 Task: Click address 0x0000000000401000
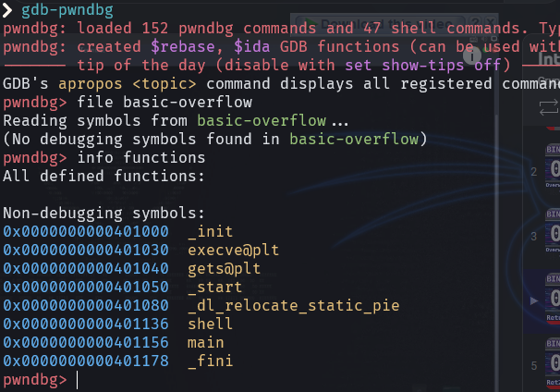[x=86, y=232]
